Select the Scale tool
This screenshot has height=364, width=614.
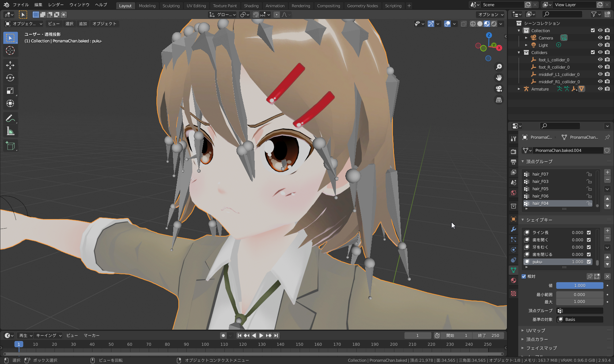[10, 91]
